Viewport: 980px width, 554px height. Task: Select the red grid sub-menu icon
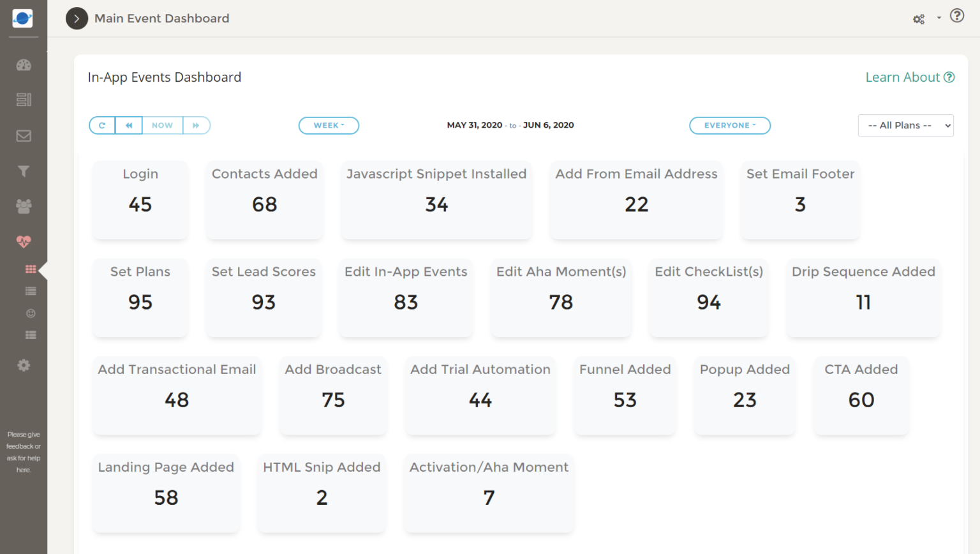pyautogui.click(x=31, y=269)
